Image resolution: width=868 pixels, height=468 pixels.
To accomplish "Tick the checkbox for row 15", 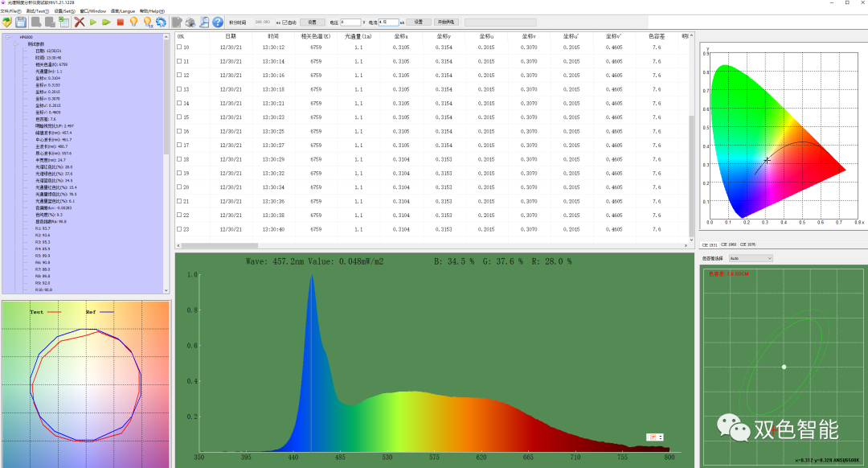I will [179, 117].
